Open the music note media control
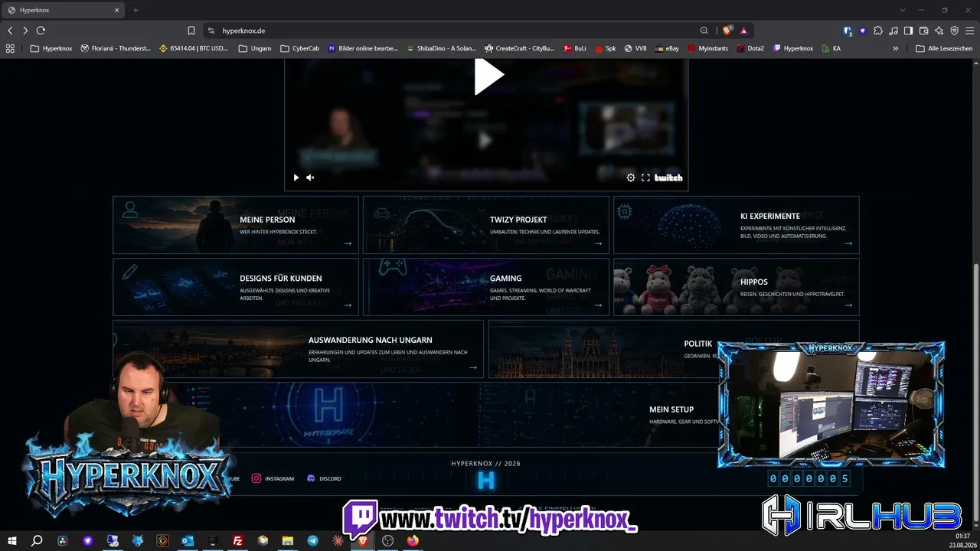980x551 pixels. coord(893,31)
